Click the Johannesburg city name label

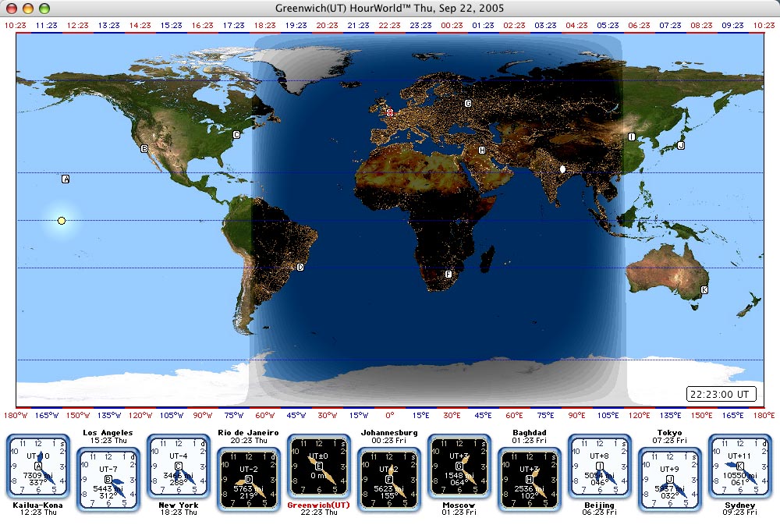click(389, 432)
